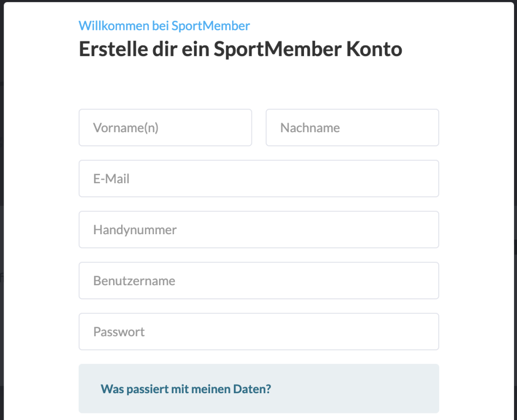Click the word 'Erstelle' in the headline
The height and width of the screenshot is (420, 517).
pos(111,49)
